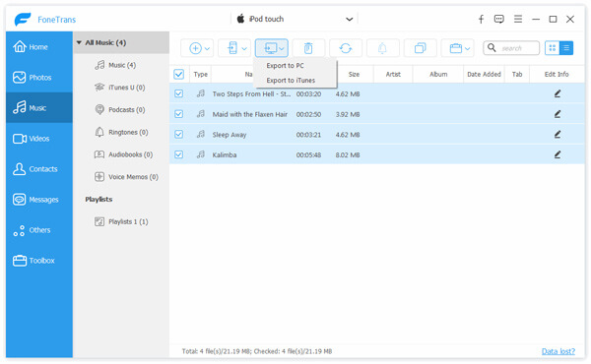Edit info for Maid with the Flaxen Hair

point(558,114)
